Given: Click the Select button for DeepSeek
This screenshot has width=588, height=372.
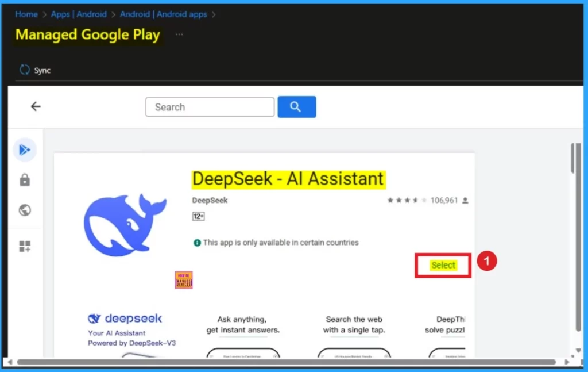Looking at the screenshot, I should click(443, 266).
